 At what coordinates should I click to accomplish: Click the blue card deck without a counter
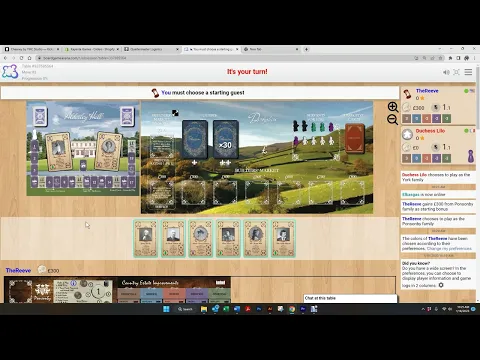[195, 139]
